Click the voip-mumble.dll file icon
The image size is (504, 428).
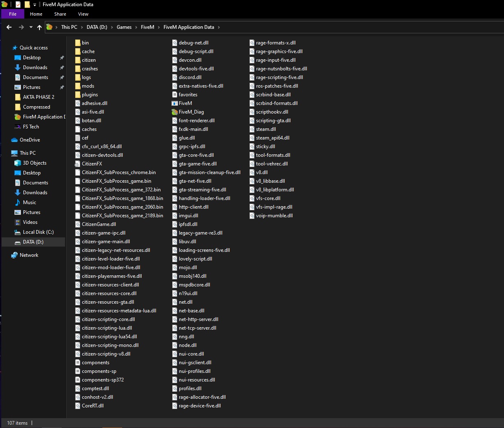coord(252,216)
